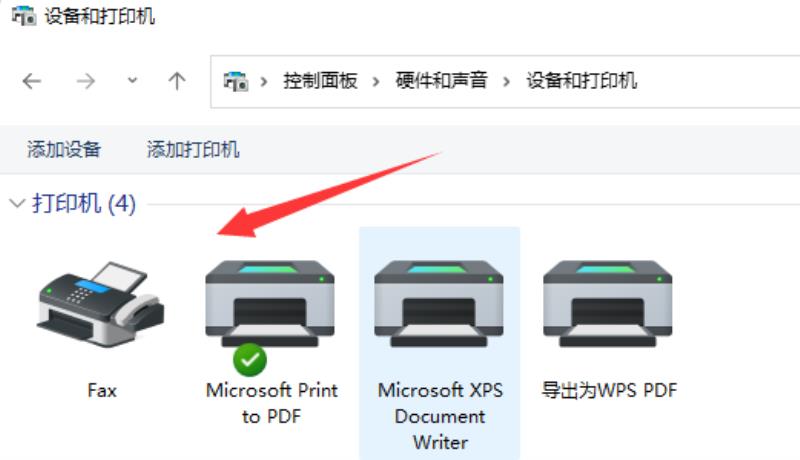The height and width of the screenshot is (460, 800).
Task: Click the green default printer checkmark badge
Action: pyautogui.click(x=250, y=360)
